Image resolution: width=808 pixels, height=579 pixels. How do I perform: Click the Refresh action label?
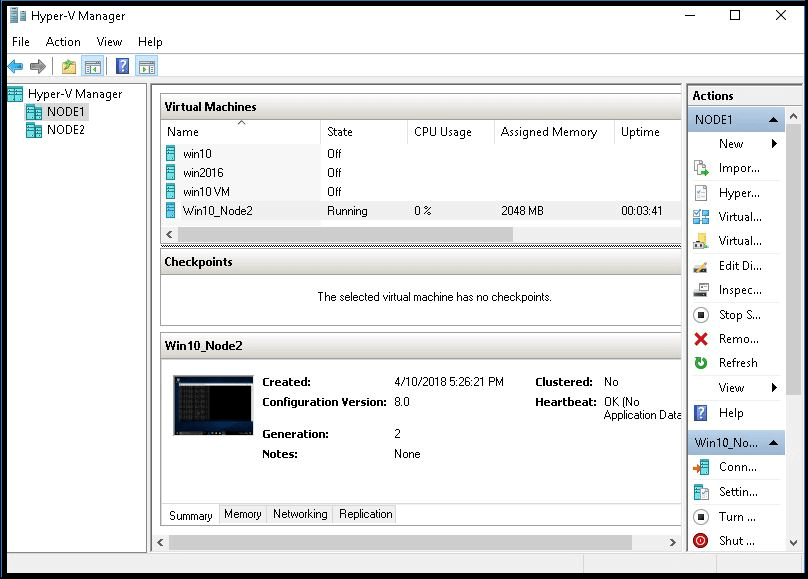click(738, 363)
